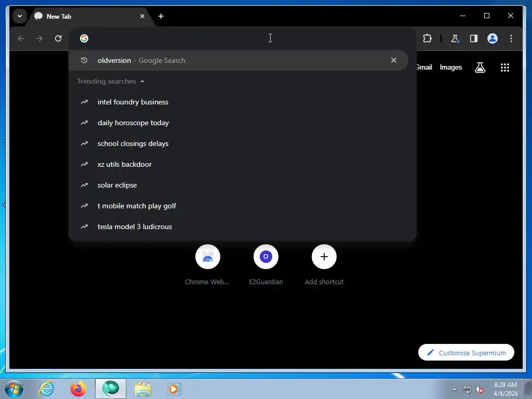The image size is (532, 399).
Task: Open the three-dot browser menu
Action: [x=511, y=38]
